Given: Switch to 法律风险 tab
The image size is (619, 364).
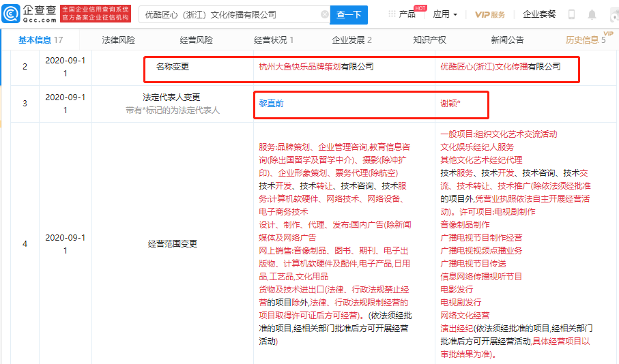Looking at the screenshot, I should [119, 40].
